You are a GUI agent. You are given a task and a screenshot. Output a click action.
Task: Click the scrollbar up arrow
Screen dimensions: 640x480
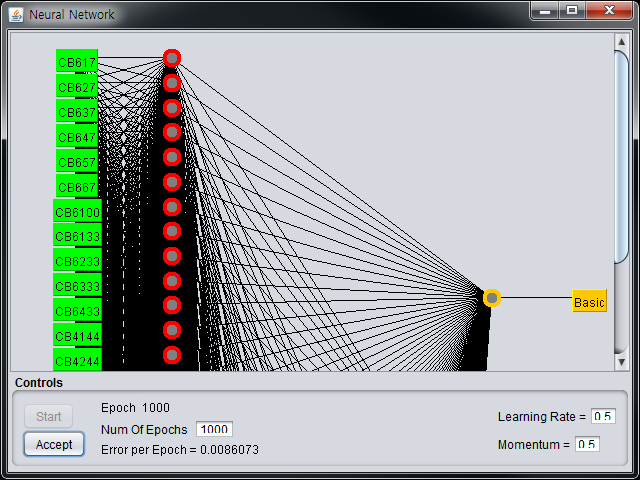(621, 42)
